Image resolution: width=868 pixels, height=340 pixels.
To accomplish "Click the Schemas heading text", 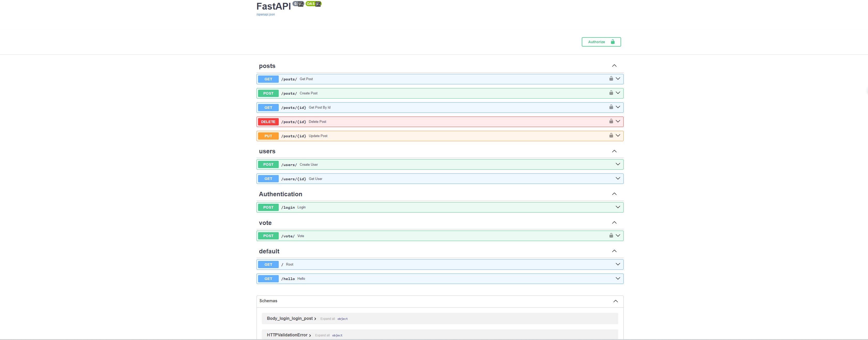I will click(268, 301).
